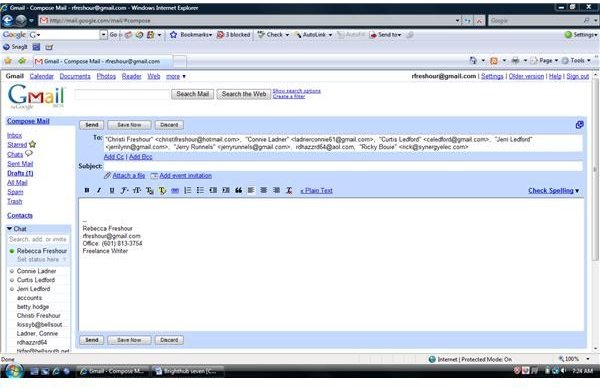
Task: Insert a hyperlink via link icon
Action: click(x=175, y=190)
